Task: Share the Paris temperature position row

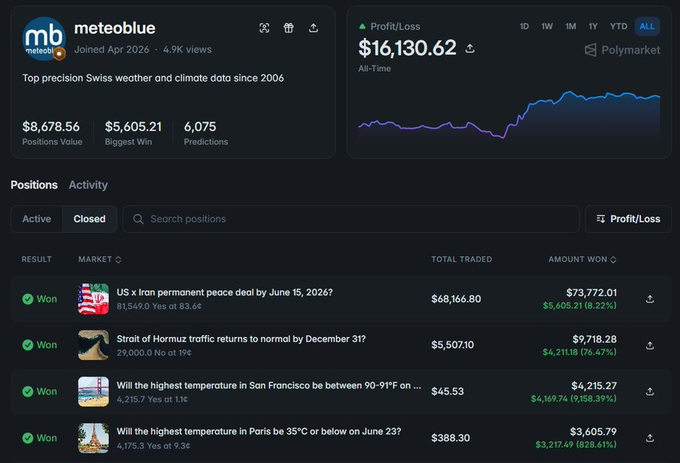Action: pos(650,438)
